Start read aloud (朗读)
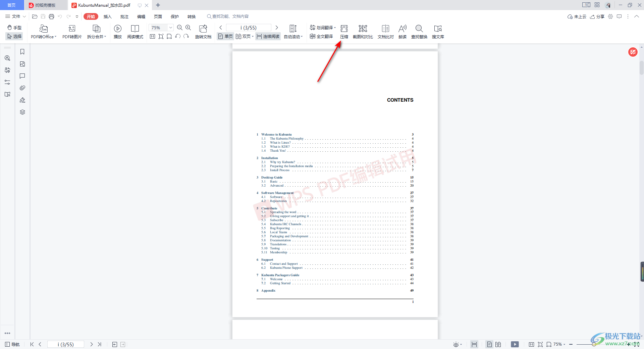Viewport: 644px width, 349px height. tap(402, 32)
